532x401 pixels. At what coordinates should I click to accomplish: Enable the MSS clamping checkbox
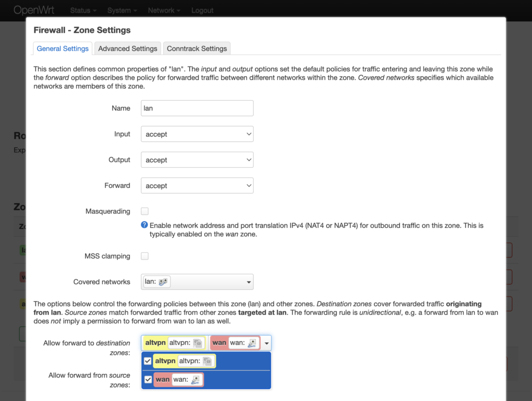pos(145,256)
